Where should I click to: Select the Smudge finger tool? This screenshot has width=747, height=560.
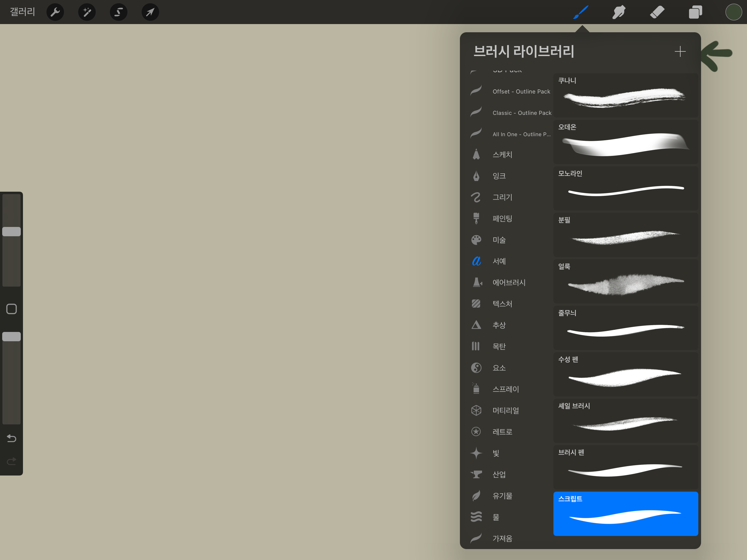pyautogui.click(x=619, y=12)
